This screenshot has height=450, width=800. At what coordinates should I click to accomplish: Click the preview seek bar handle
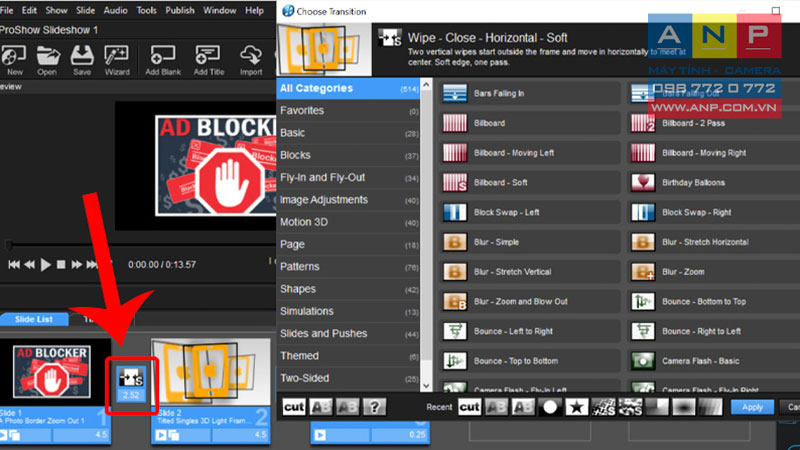tap(9, 245)
